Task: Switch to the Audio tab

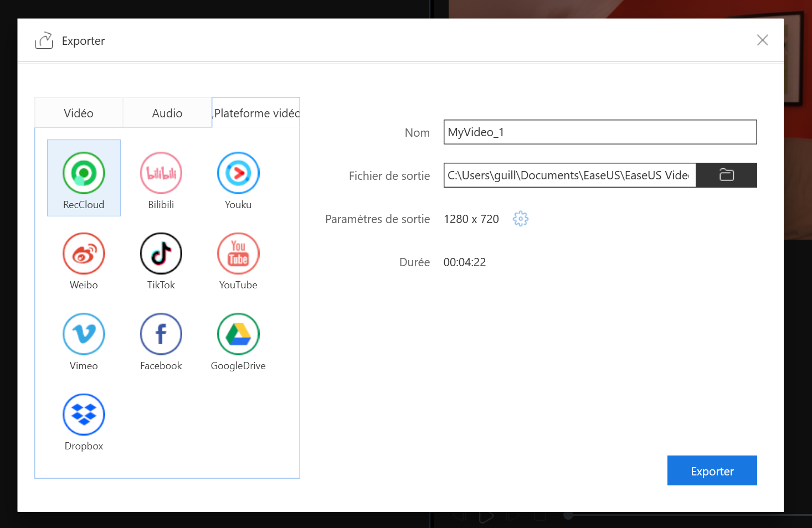Action: tap(167, 113)
